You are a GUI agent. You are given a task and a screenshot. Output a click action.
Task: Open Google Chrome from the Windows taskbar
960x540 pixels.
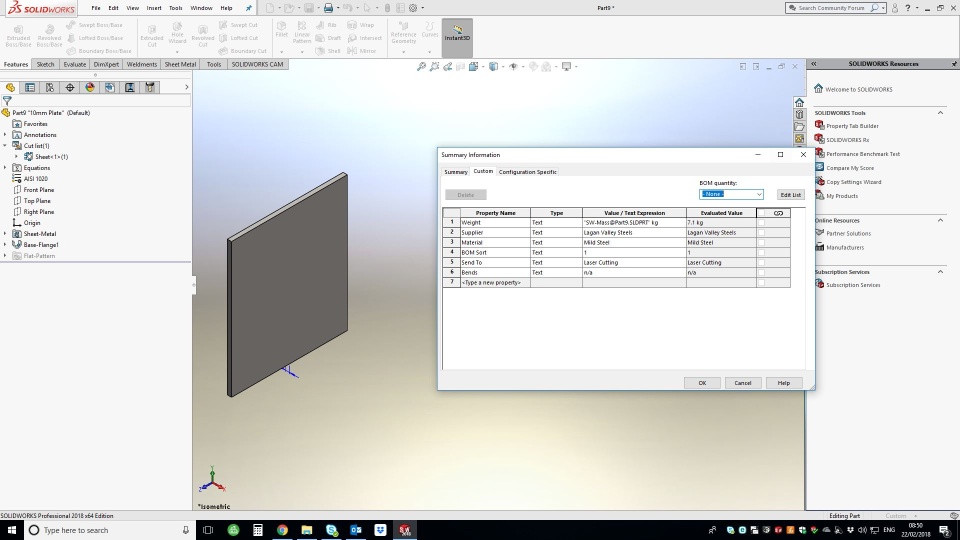[x=282, y=530]
